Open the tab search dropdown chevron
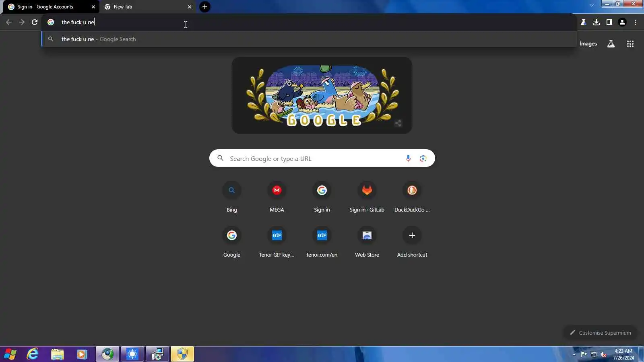 [591, 5]
